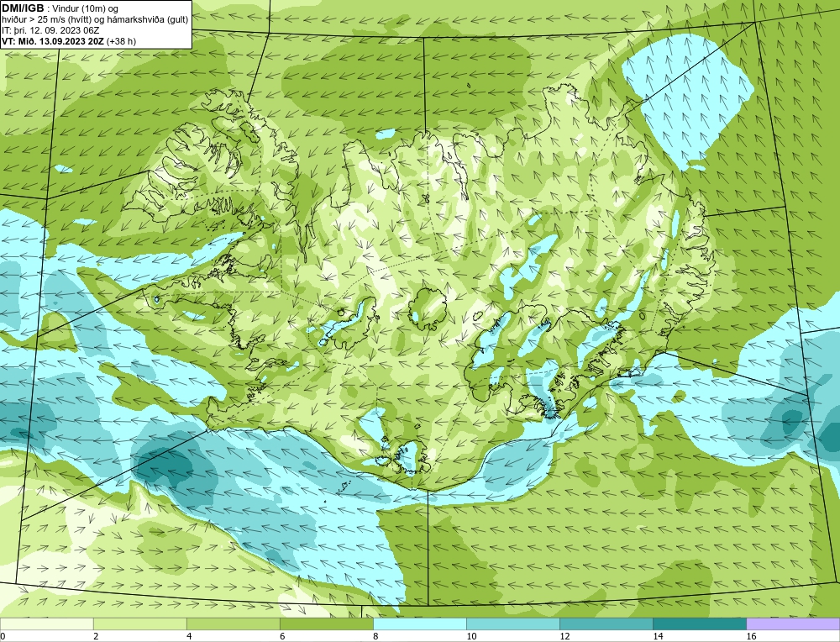Click the 'hviður > 25 m/s' legend description line
The image size is (840, 642).
95,20
